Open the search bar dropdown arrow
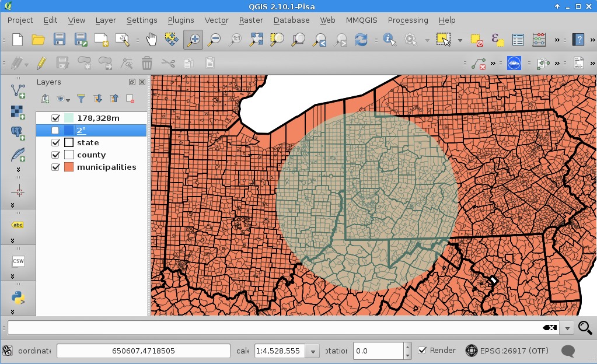 (x=568, y=328)
